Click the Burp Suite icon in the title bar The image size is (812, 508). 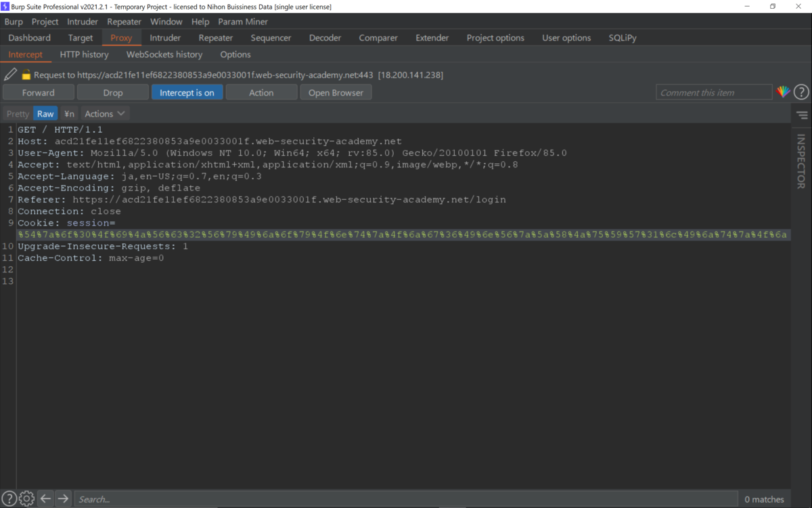tap(7, 7)
